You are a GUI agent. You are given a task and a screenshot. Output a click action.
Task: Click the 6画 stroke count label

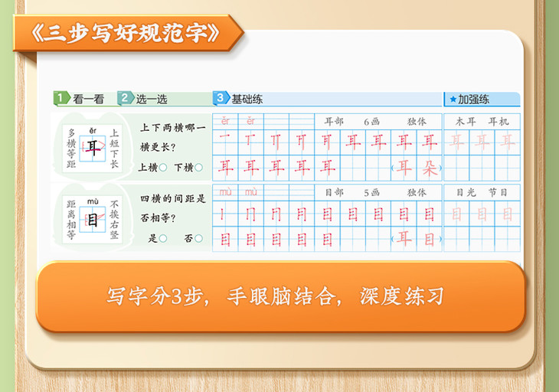pyautogui.click(x=372, y=122)
